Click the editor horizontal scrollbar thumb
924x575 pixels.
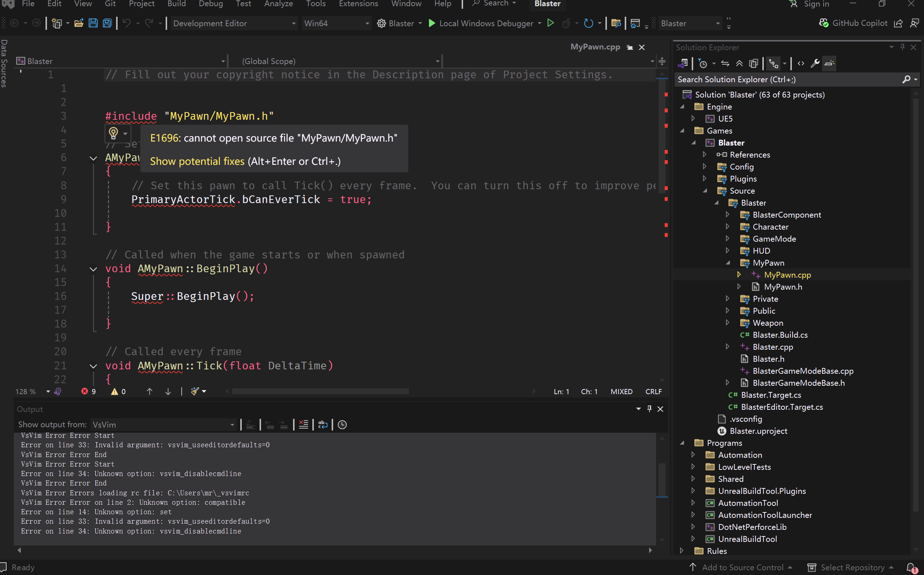coord(320,391)
